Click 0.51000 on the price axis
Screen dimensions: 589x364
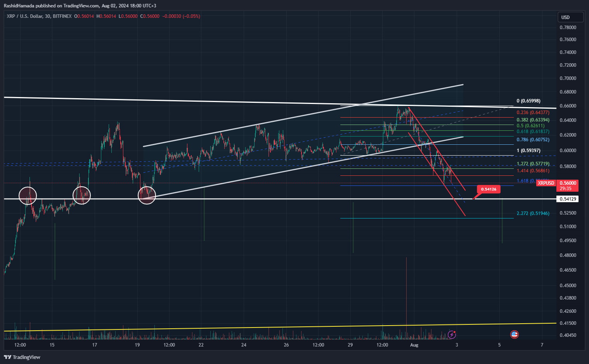click(568, 227)
